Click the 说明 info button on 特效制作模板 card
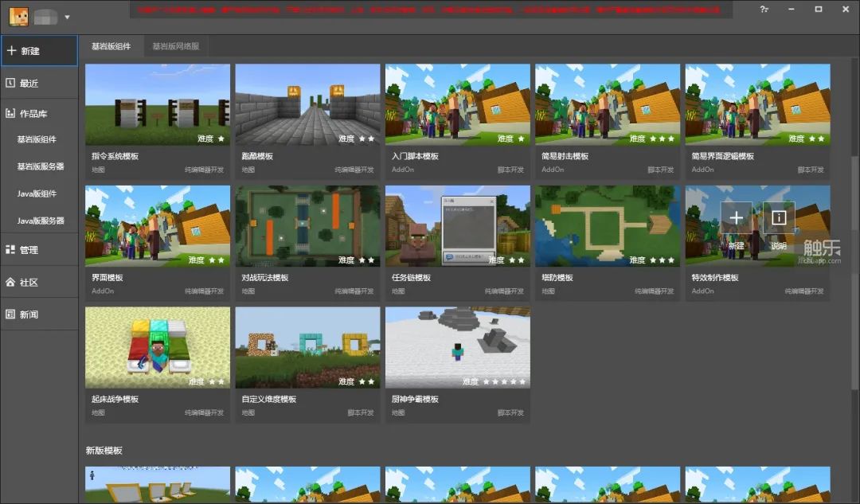The width and height of the screenshot is (860, 504). click(x=778, y=218)
